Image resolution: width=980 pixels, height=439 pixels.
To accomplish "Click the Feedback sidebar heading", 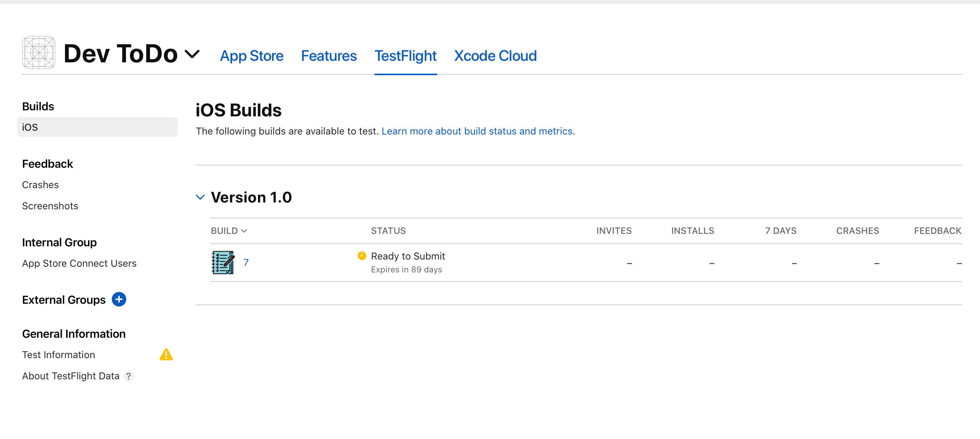I will pyautogui.click(x=48, y=164).
